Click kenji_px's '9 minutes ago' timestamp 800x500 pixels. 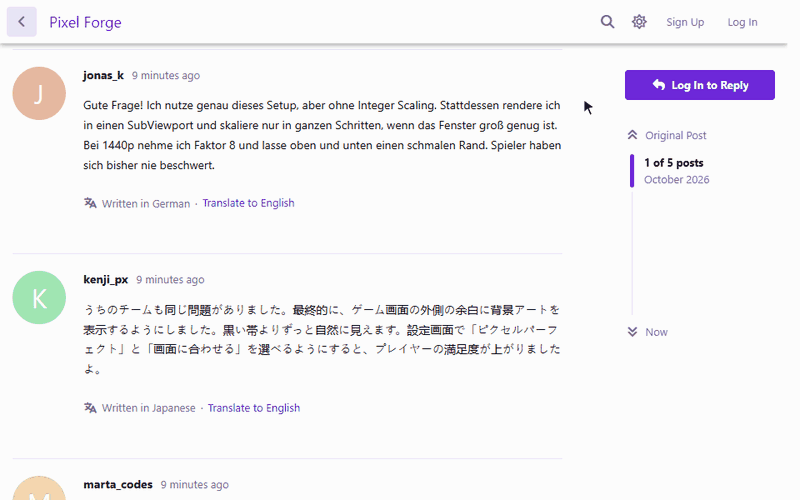[170, 280]
